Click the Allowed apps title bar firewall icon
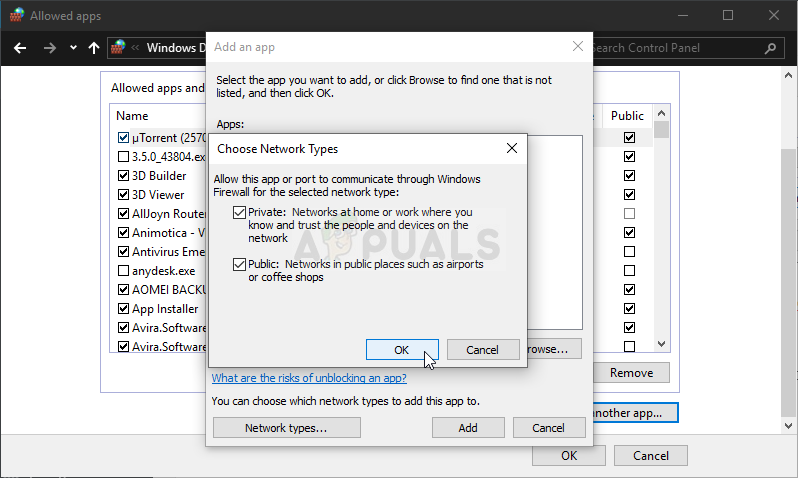 tap(16, 15)
